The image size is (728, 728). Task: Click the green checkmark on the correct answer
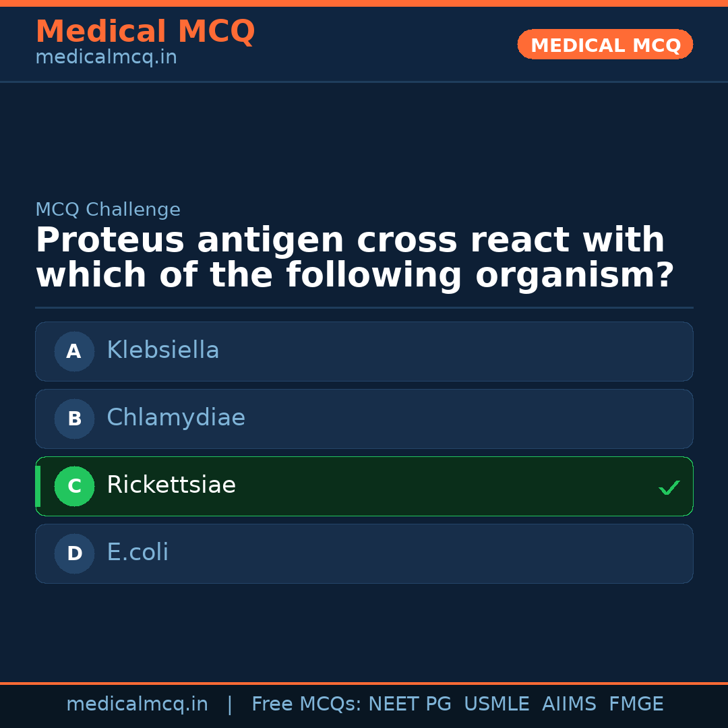tap(669, 487)
